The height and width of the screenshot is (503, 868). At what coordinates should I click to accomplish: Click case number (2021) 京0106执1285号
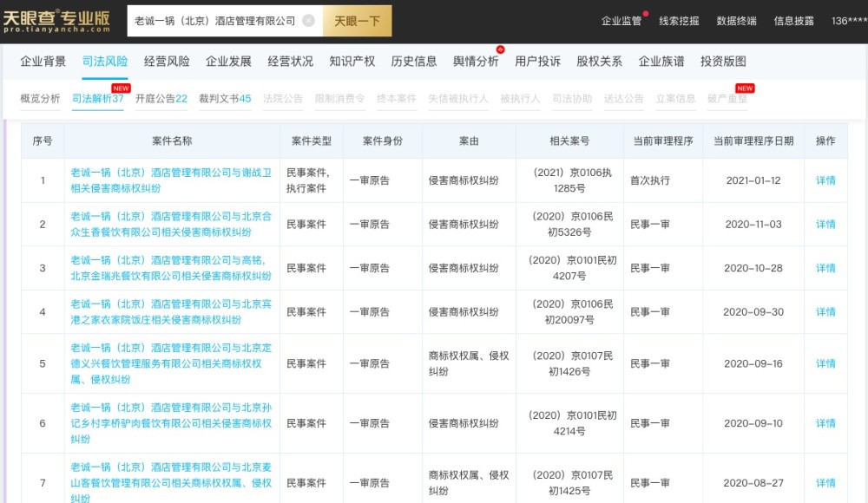click(x=569, y=180)
